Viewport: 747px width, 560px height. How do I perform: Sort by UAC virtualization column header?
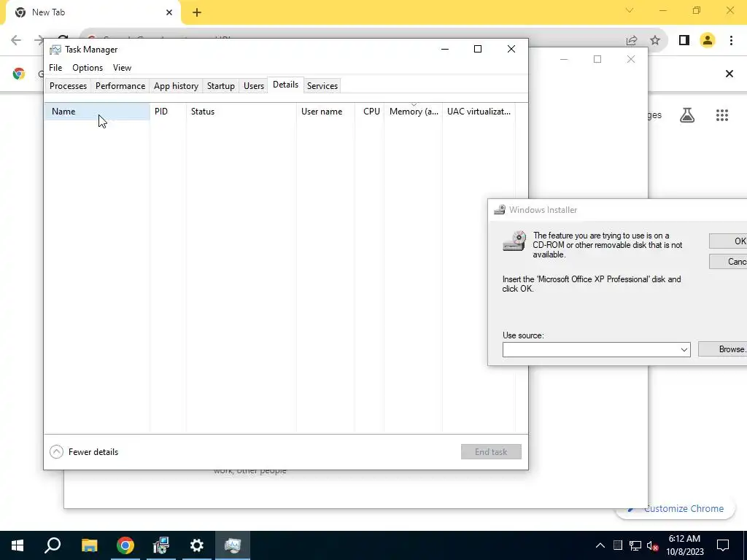point(479,112)
